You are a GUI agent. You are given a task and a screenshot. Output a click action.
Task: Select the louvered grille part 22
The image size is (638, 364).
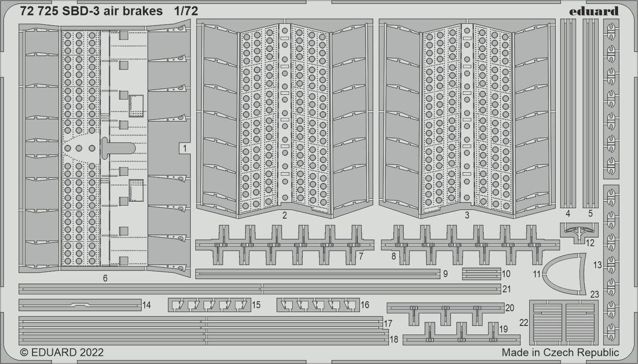pos(564,322)
